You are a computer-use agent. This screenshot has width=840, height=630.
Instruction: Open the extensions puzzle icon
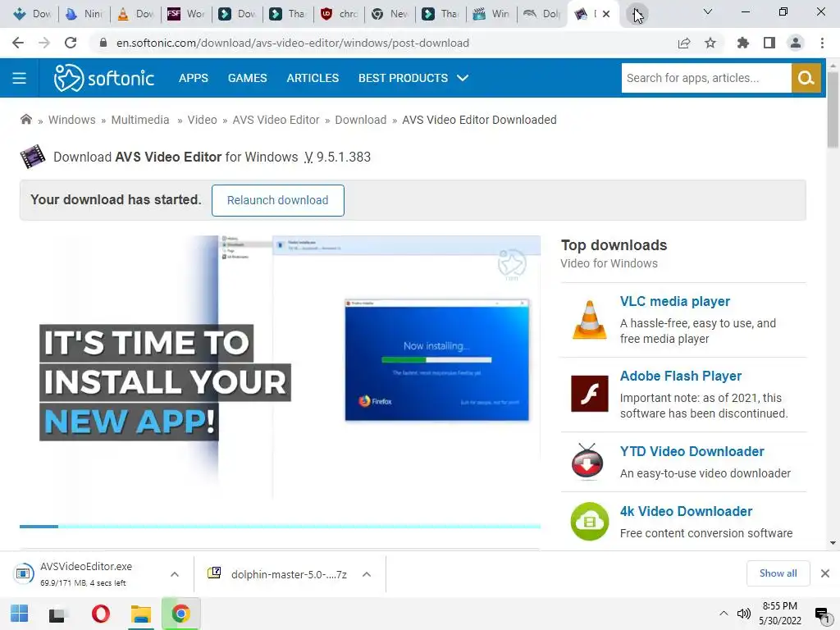[743, 43]
